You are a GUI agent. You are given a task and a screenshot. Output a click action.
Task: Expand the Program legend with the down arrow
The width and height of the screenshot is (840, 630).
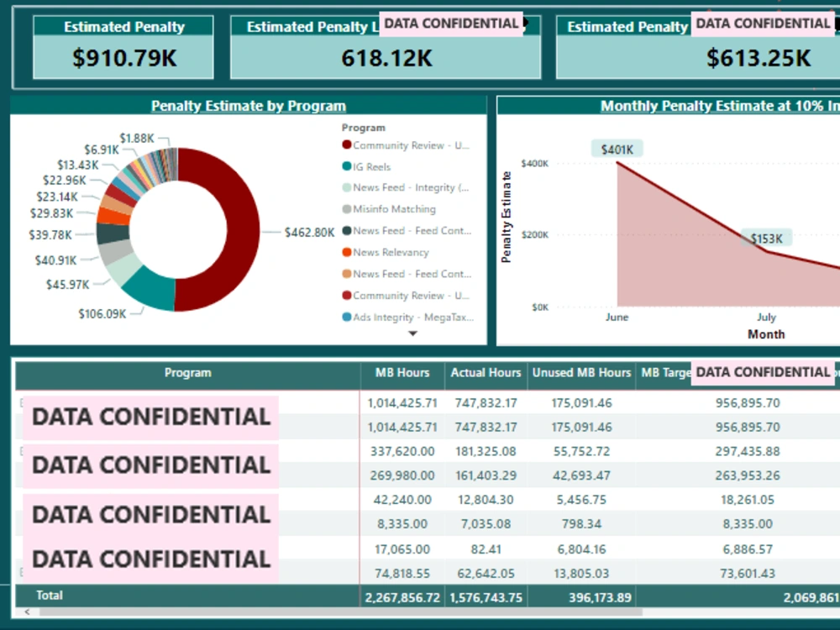click(412, 333)
